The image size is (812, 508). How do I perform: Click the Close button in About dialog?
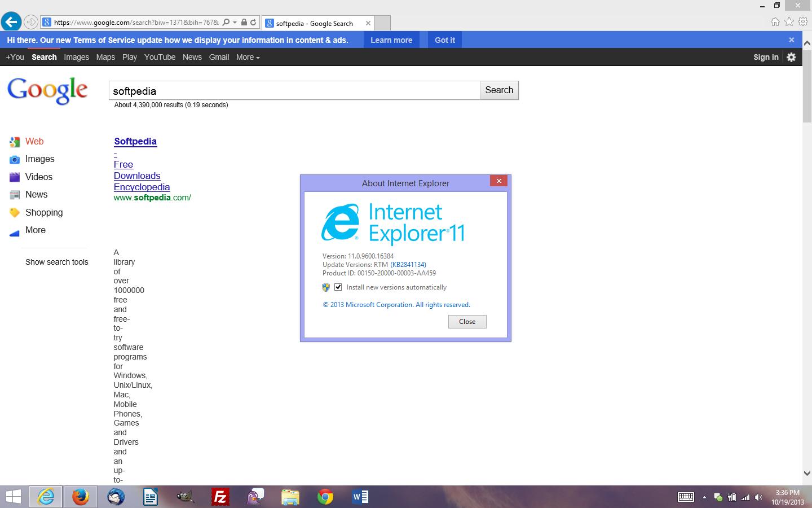(x=467, y=322)
